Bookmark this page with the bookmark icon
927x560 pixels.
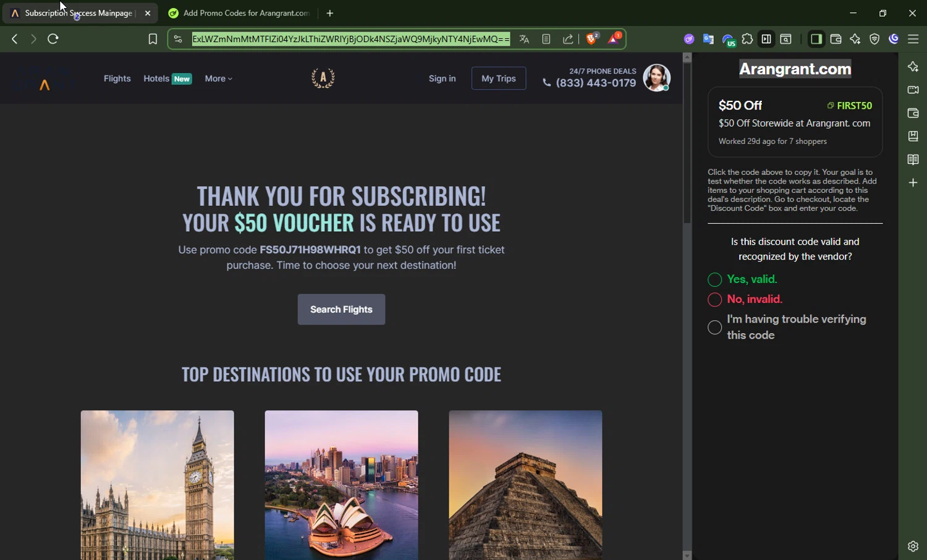point(153,39)
